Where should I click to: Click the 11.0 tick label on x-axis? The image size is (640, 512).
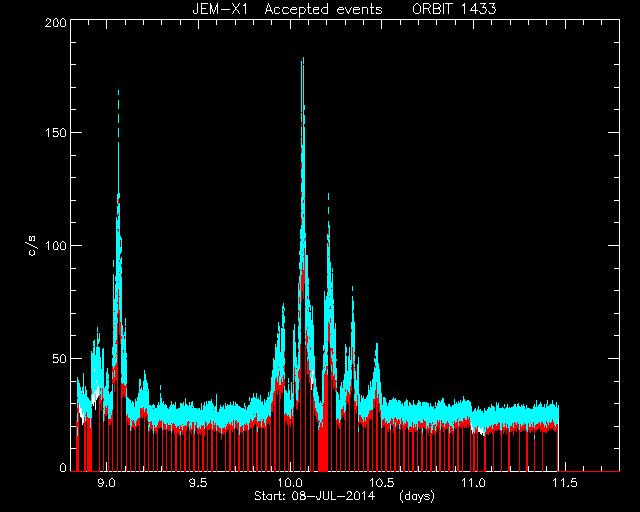[473, 483]
